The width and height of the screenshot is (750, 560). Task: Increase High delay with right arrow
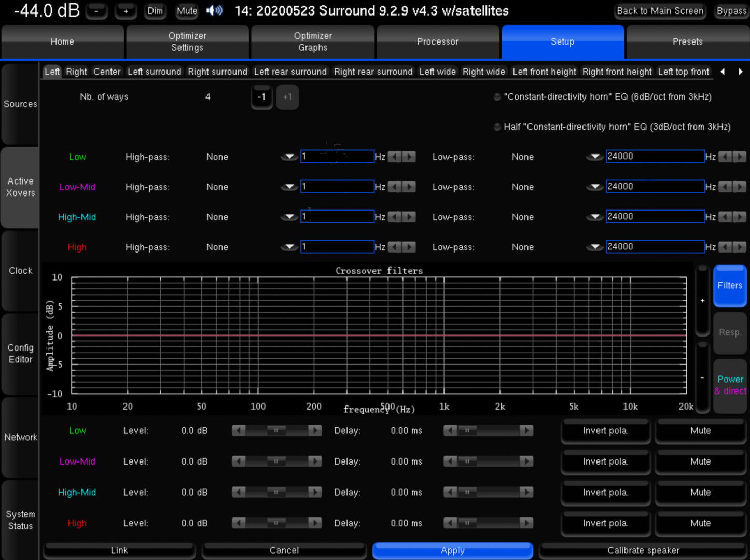pyautogui.click(x=526, y=523)
